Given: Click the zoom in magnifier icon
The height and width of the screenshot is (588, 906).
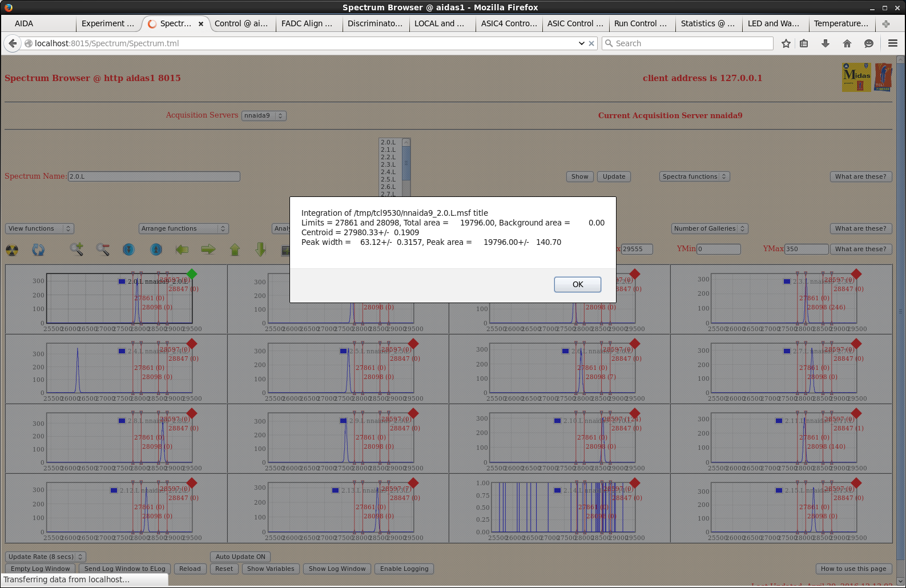Looking at the screenshot, I should point(76,249).
